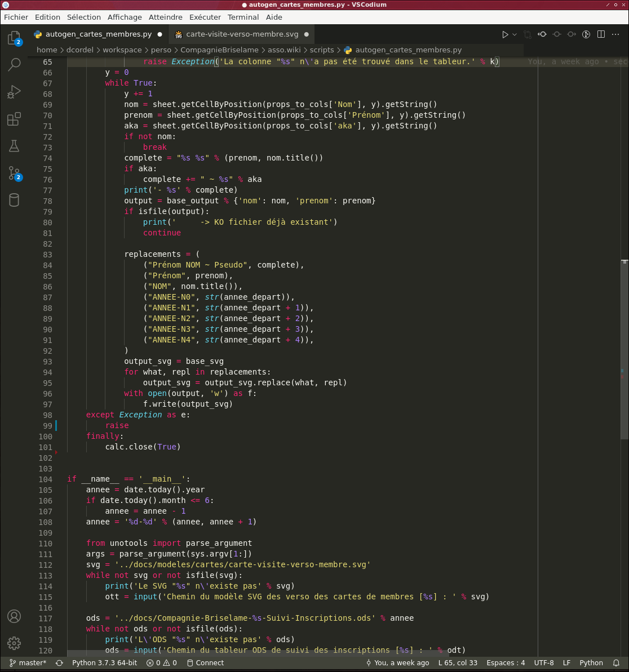Open the Accounts icon in activity bar
The width and height of the screenshot is (629, 672).
tap(14, 616)
